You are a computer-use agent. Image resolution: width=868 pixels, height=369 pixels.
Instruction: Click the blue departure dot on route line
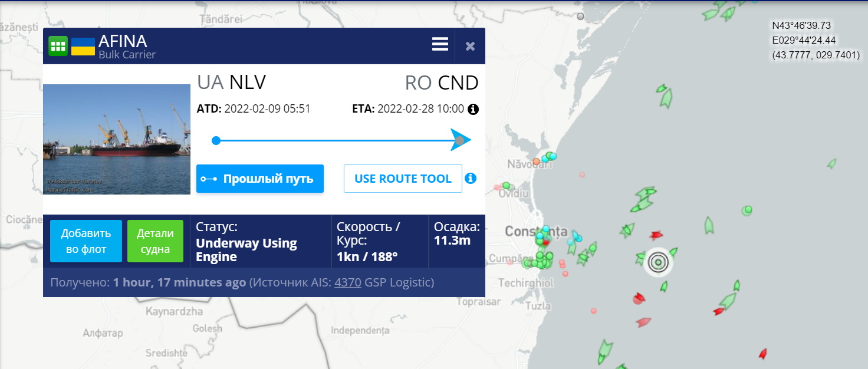click(x=216, y=140)
